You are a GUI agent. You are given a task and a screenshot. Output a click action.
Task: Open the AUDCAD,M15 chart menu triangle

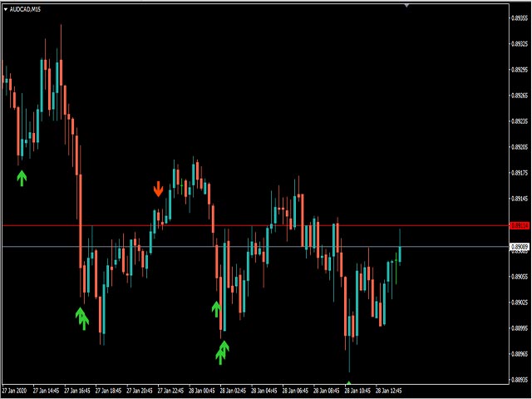click(6, 9)
